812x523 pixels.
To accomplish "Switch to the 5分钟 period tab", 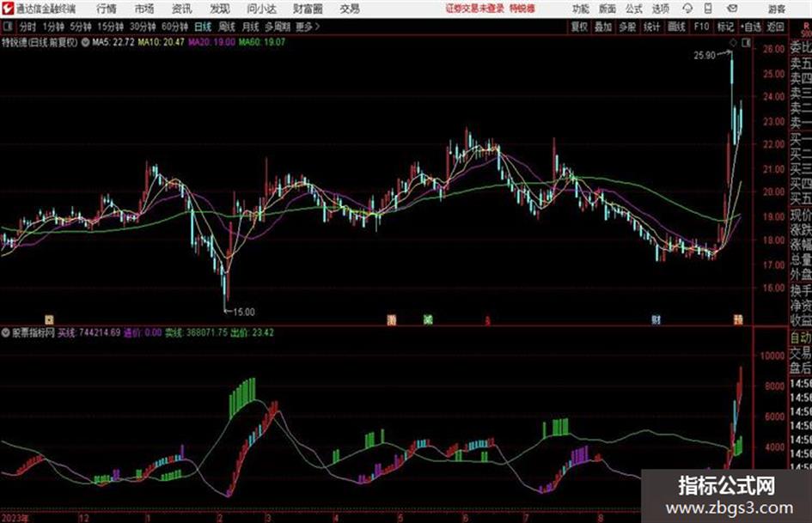I will coord(80,27).
